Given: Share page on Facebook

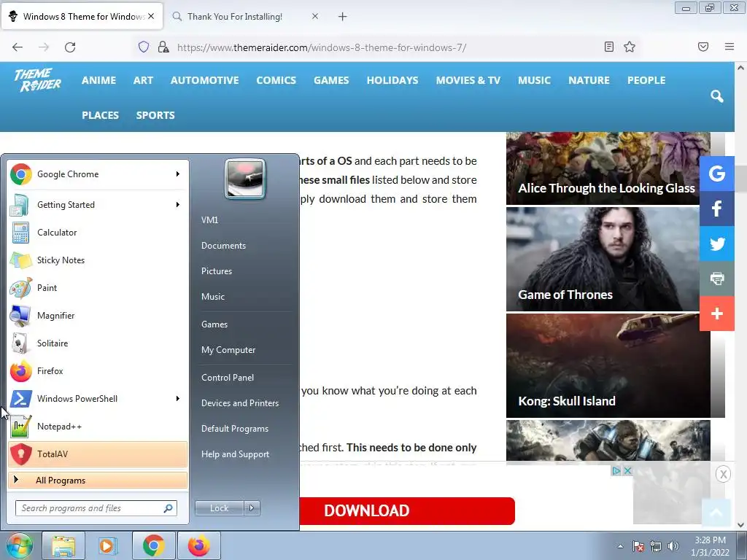Looking at the screenshot, I should (x=716, y=209).
